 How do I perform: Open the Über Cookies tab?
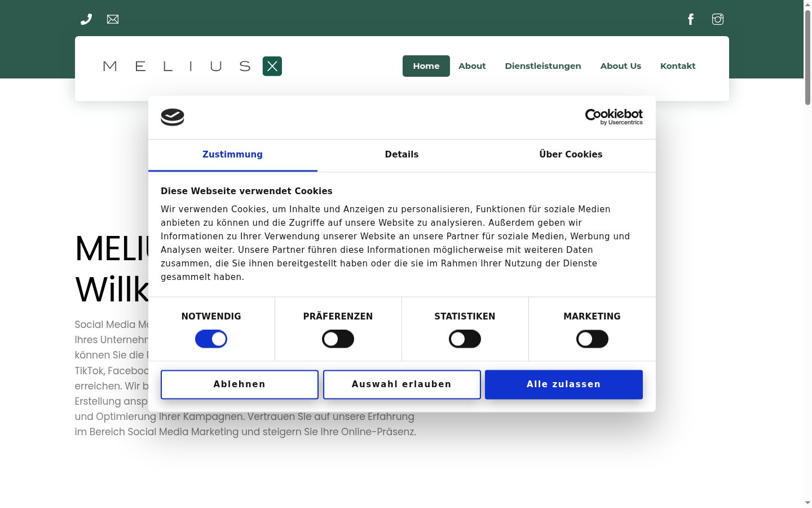[571, 155]
